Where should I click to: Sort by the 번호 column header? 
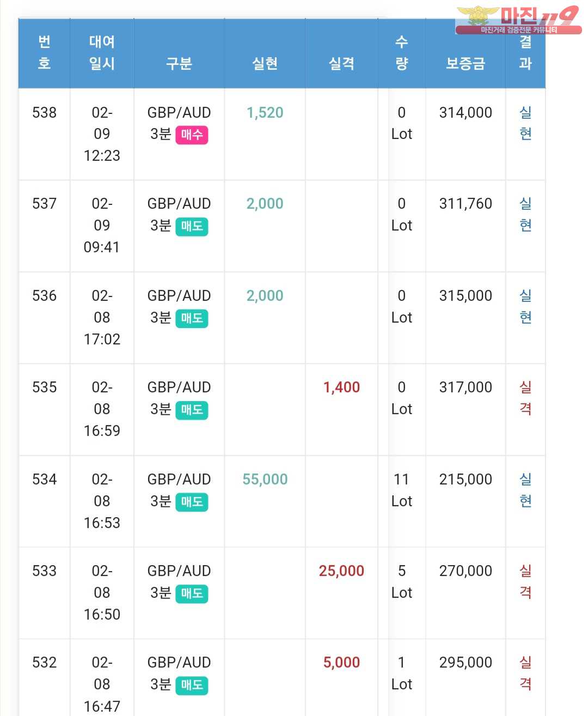pos(44,53)
